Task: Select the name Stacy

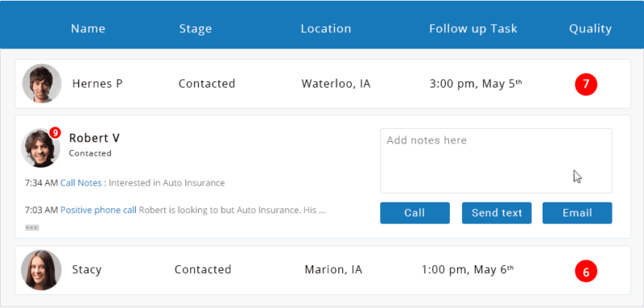Action: tap(87, 270)
